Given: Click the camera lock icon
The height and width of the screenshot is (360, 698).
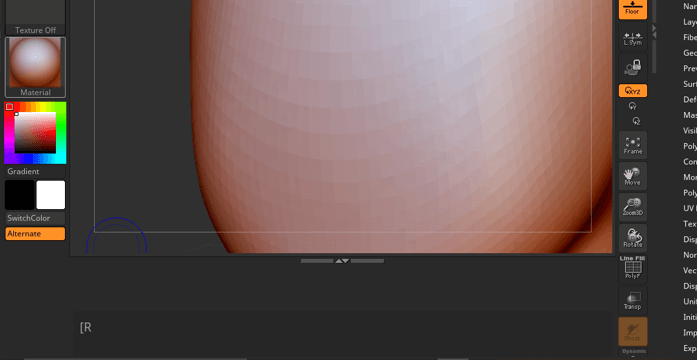Looking at the screenshot, I should [x=633, y=68].
